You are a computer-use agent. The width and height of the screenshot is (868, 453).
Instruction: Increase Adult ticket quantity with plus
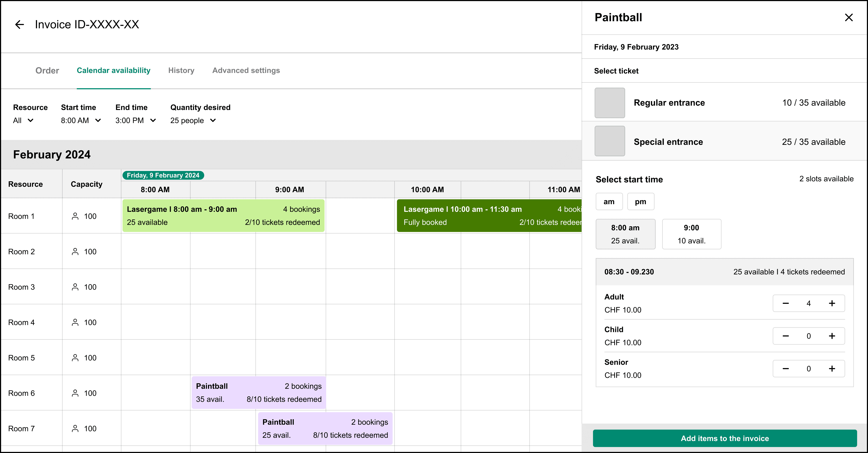pyautogui.click(x=832, y=303)
